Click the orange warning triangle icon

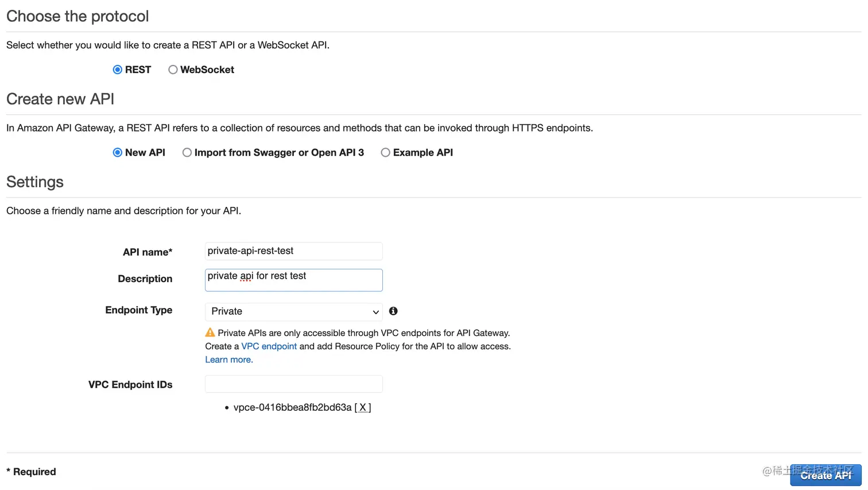click(x=210, y=333)
